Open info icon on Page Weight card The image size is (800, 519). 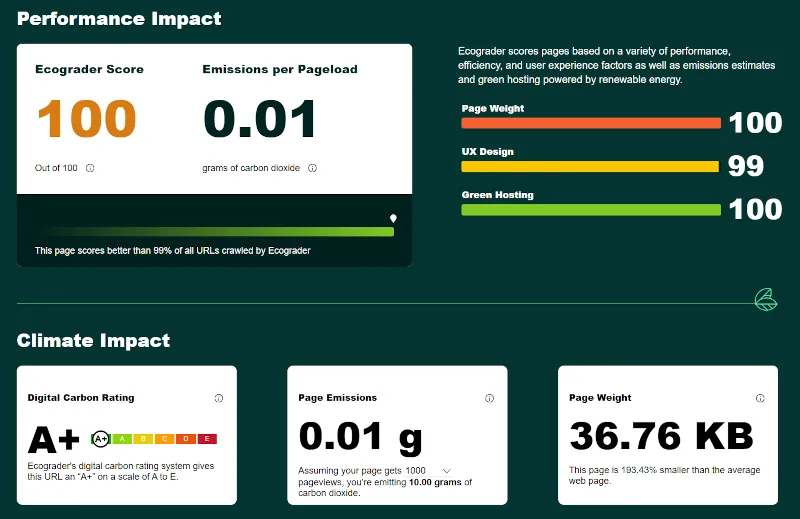click(760, 398)
